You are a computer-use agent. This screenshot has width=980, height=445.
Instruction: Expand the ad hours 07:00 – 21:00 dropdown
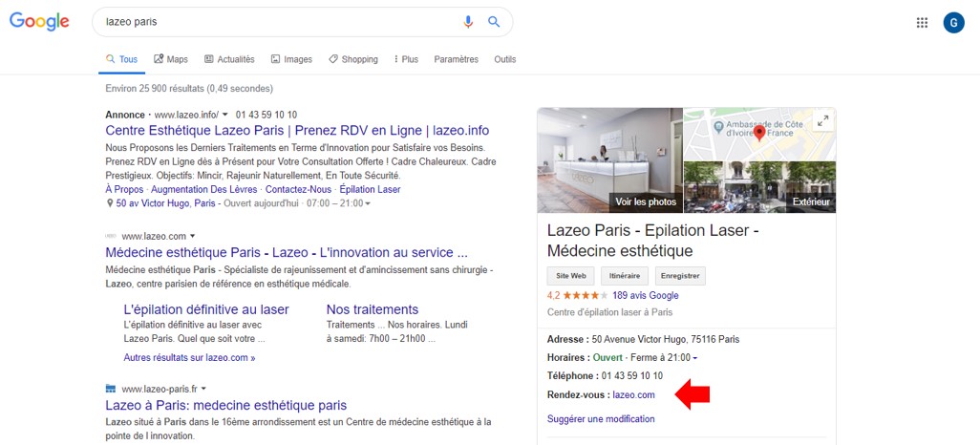368,203
